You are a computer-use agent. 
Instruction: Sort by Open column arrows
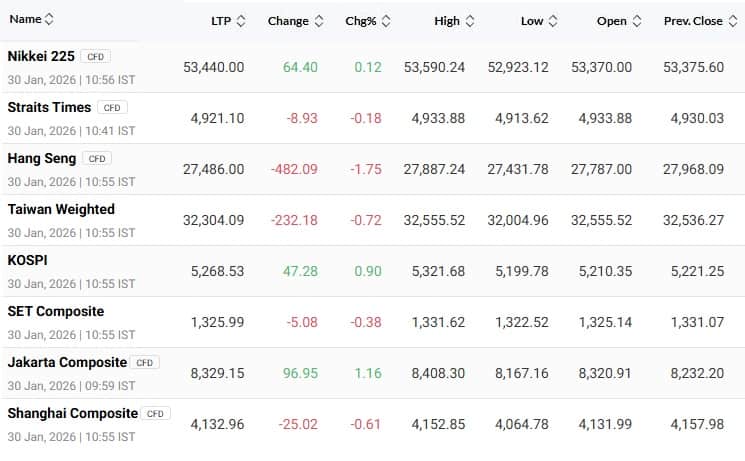point(637,21)
